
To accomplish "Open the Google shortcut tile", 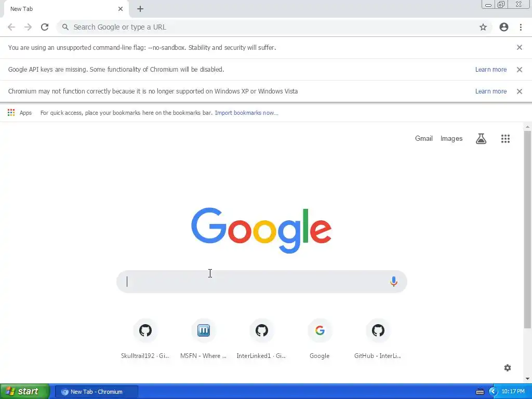I will click(320, 339).
